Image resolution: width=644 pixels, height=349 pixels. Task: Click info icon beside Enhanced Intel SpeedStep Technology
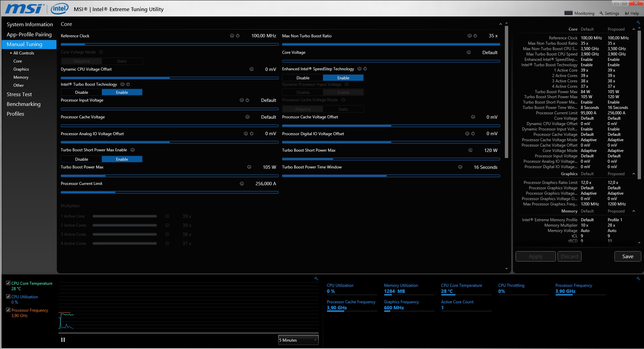click(359, 69)
